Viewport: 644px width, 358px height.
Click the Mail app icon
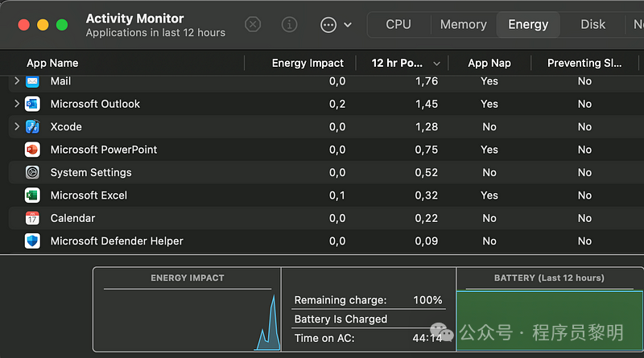pyautogui.click(x=32, y=81)
